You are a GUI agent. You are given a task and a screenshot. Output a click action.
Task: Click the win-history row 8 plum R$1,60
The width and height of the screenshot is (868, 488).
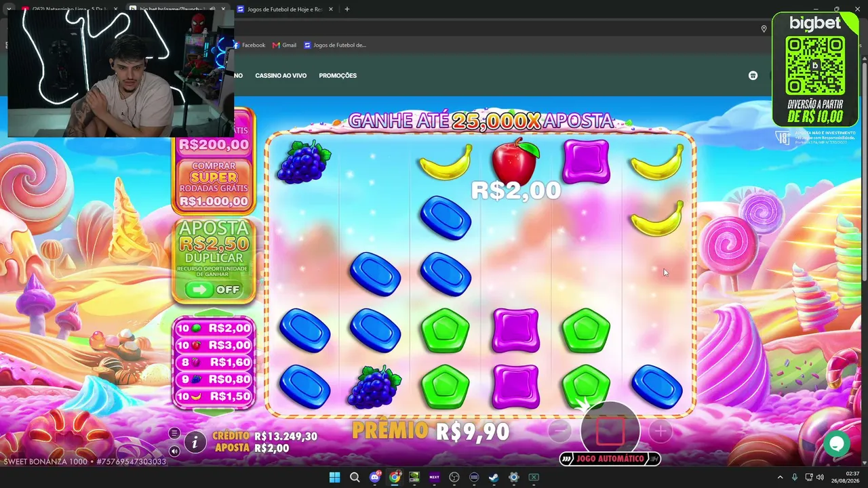point(214,362)
